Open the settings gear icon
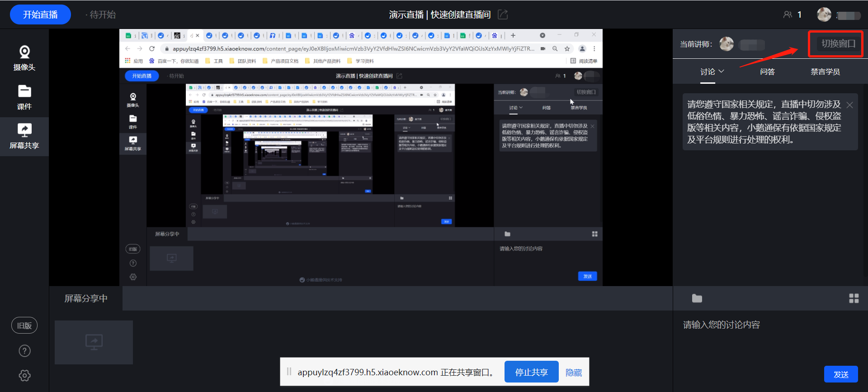 (x=24, y=375)
